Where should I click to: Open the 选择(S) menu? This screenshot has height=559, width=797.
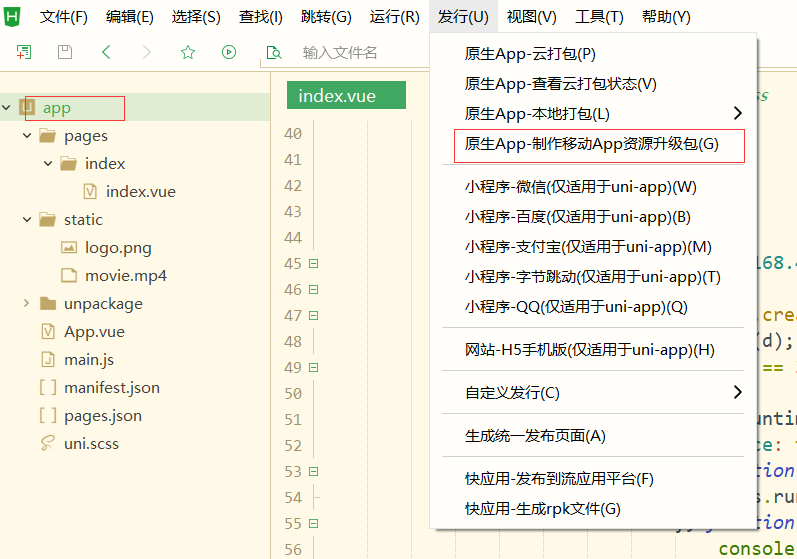coord(196,17)
